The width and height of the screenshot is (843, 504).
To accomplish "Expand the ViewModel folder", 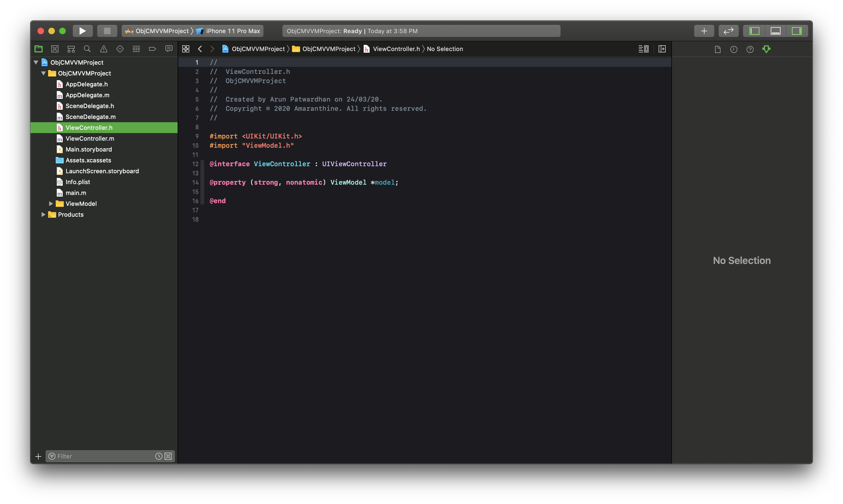I will 51,204.
